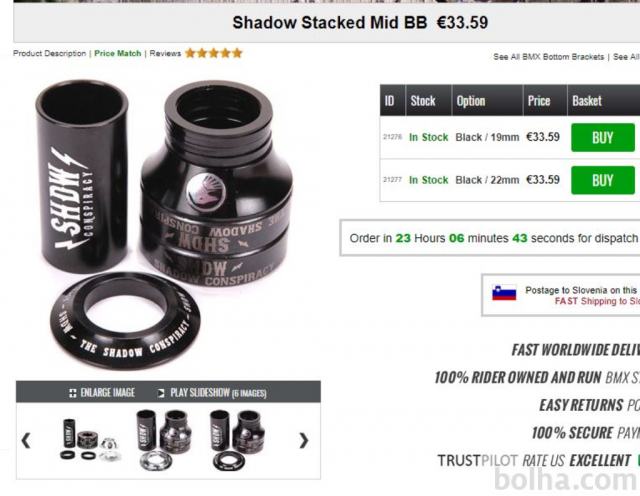Buy the Black / 19mm option
640x496 pixels.
coord(603,138)
